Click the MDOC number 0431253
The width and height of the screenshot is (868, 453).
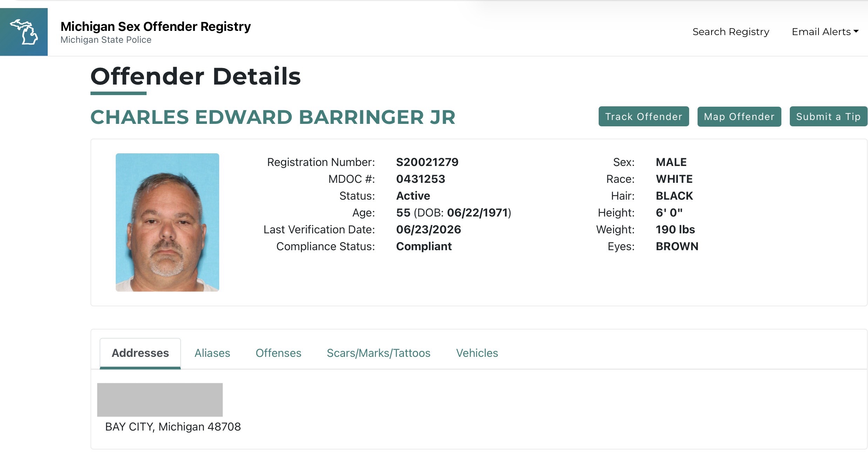coord(420,179)
